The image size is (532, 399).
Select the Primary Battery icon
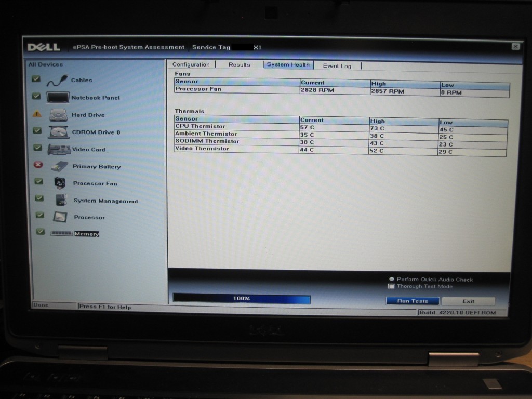[x=59, y=167]
